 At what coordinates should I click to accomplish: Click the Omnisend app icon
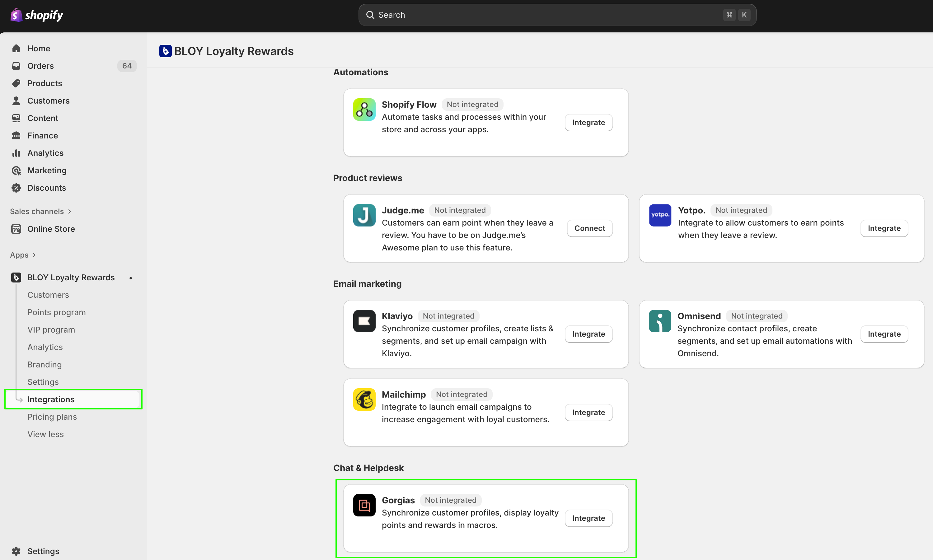point(660,321)
